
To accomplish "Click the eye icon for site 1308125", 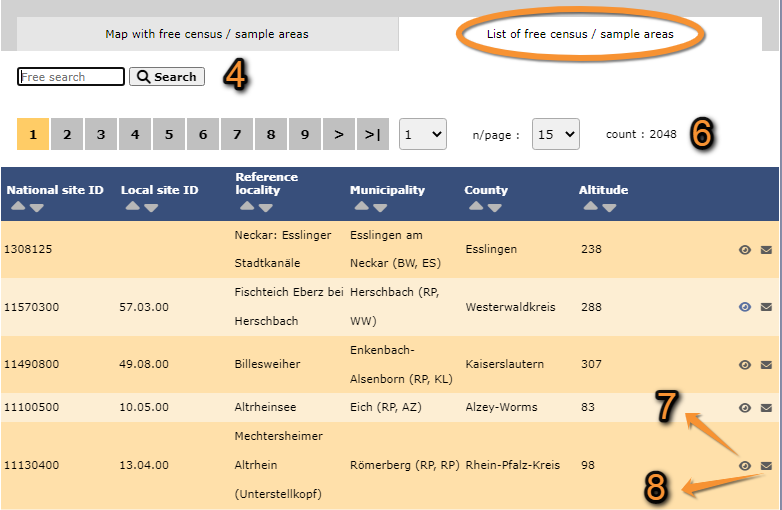I will tap(745, 250).
